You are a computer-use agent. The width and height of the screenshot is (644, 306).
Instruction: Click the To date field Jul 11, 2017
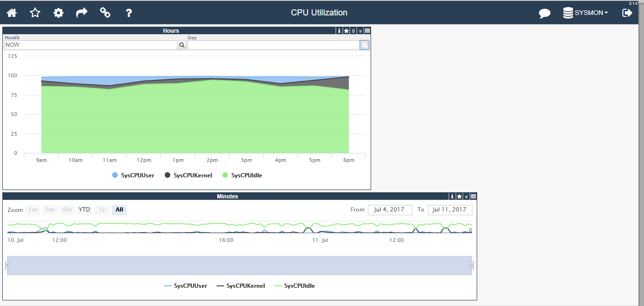pyautogui.click(x=450, y=210)
